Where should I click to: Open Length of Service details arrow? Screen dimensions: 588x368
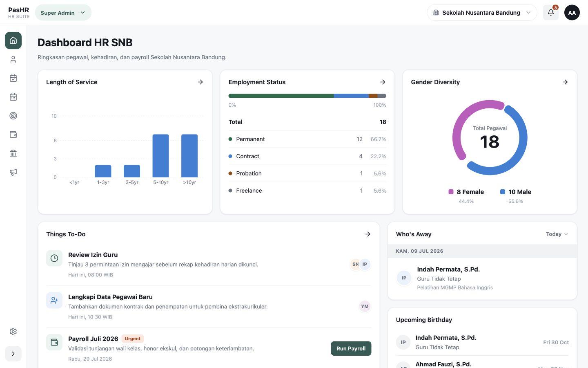coord(200,82)
